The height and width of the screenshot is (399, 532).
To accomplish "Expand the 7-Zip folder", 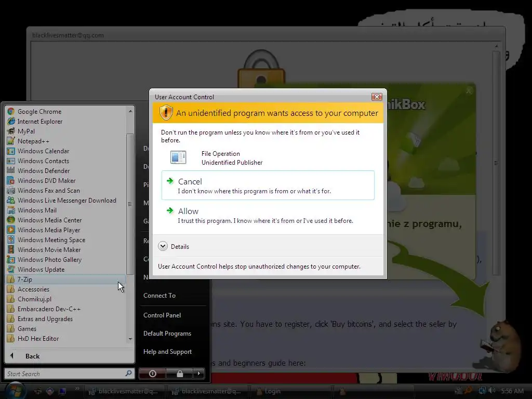I will pos(66,279).
